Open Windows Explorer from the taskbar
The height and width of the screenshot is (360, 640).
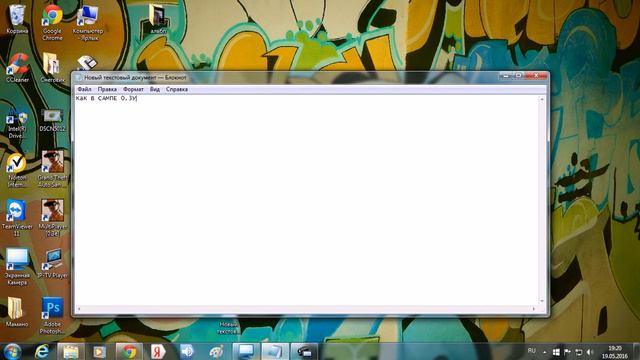71,352
